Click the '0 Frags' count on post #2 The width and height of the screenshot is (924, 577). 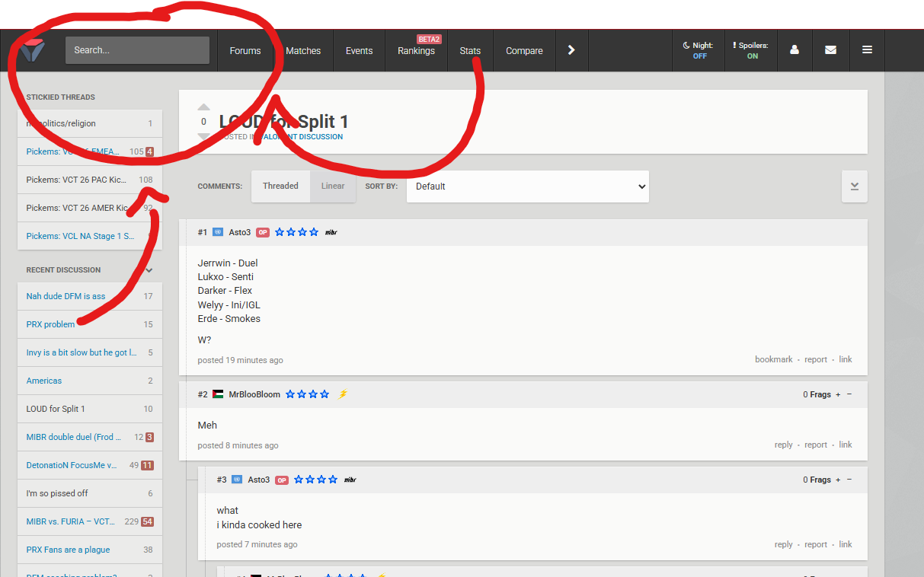tap(817, 394)
